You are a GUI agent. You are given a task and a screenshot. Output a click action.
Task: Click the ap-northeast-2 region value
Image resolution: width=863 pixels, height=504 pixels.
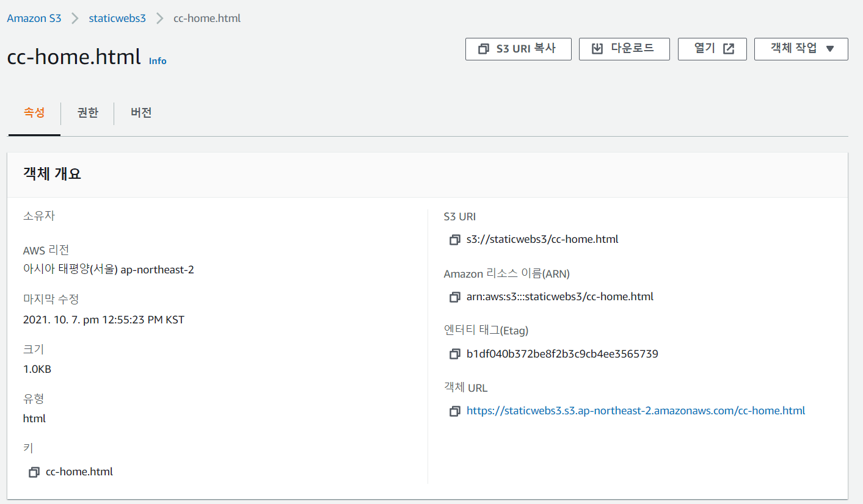pos(109,269)
